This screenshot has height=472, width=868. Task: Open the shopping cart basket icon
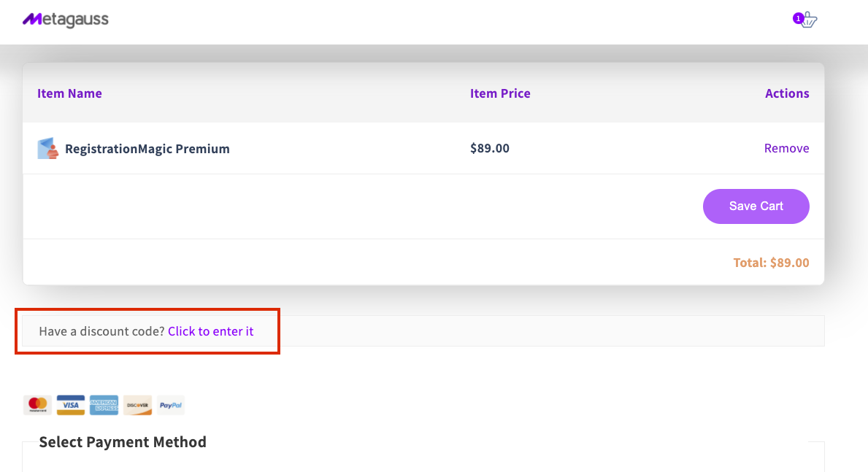click(808, 20)
